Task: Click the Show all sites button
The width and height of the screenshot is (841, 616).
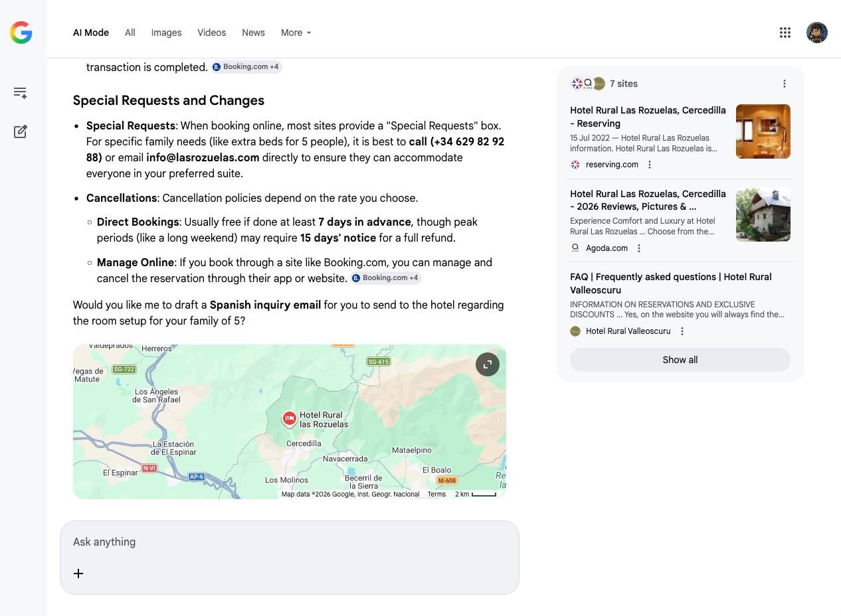Action: click(x=680, y=360)
